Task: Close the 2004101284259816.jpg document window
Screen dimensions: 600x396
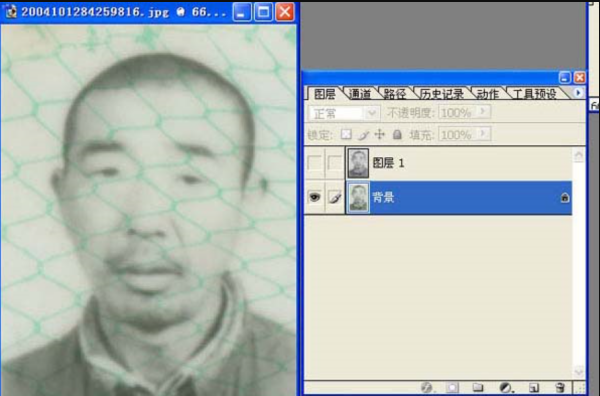Action: tap(285, 12)
